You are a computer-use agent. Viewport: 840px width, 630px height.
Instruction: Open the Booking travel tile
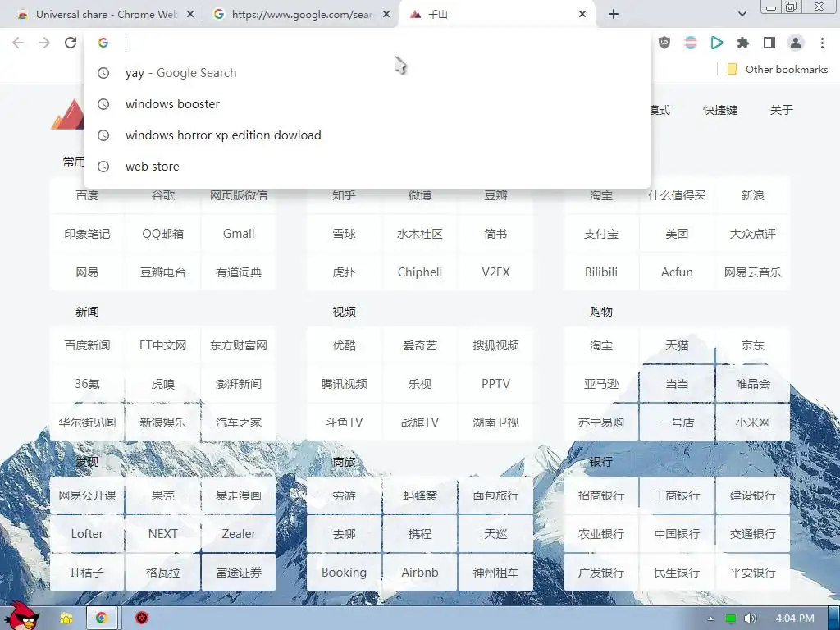[344, 573]
